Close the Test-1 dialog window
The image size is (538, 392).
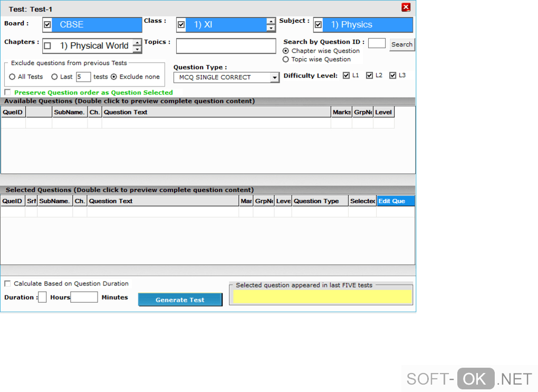point(406,7)
